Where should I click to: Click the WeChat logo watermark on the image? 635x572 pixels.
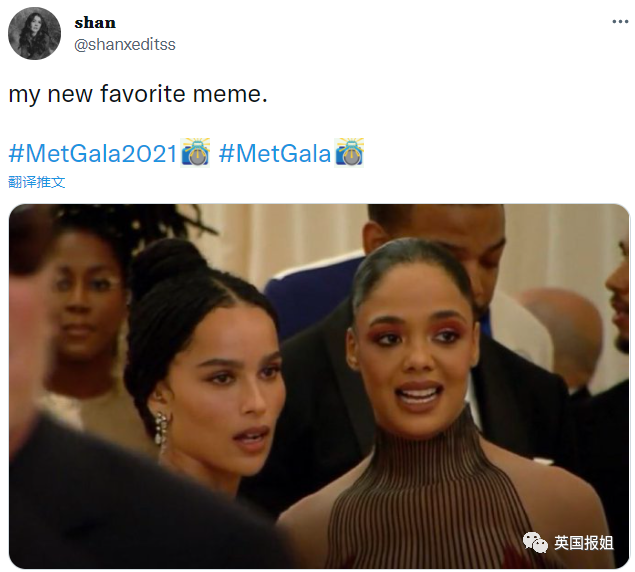coord(535,542)
